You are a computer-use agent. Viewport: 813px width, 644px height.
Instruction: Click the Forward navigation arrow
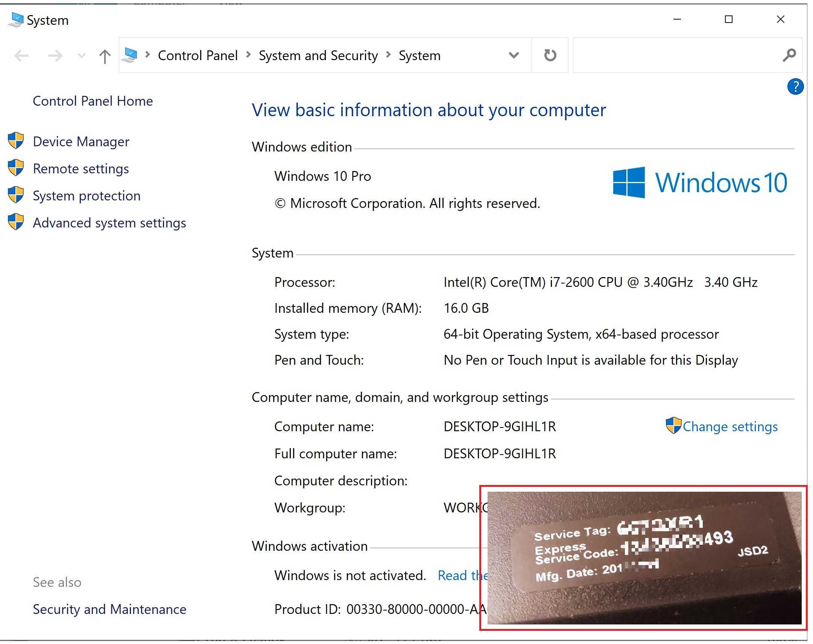(x=55, y=56)
